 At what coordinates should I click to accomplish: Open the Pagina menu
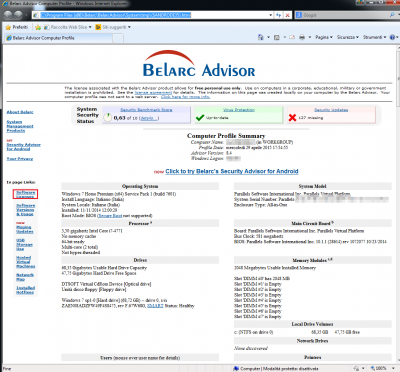coord(324,37)
